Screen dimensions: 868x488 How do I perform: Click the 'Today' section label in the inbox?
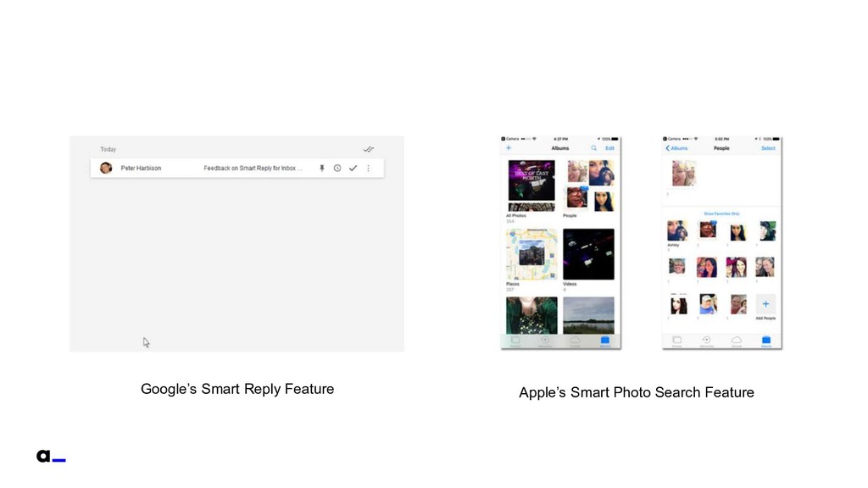tap(108, 149)
